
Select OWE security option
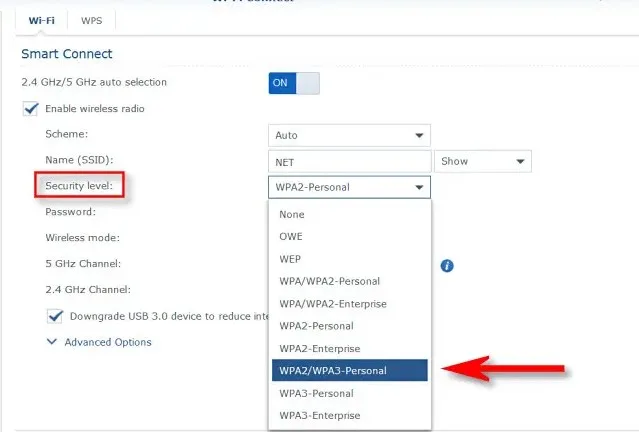tap(291, 237)
